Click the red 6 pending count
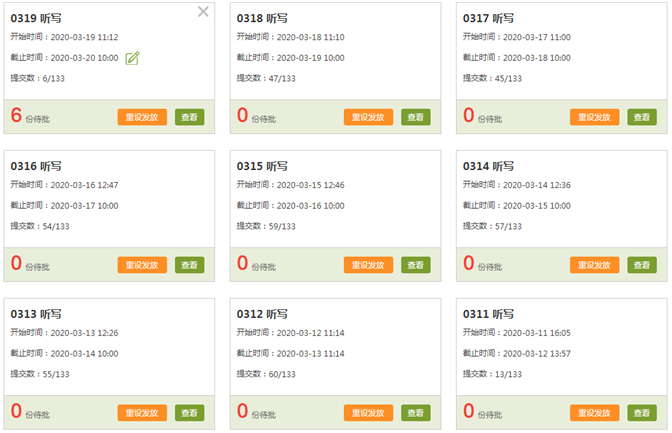Image resolution: width=672 pixels, height=433 pixels. (16, 115)
